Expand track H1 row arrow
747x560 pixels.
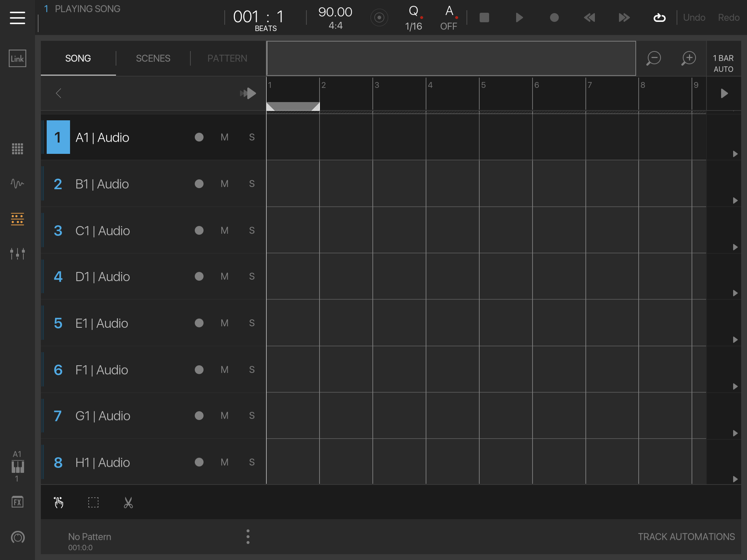pyautogui.click(x=735, y=479)
